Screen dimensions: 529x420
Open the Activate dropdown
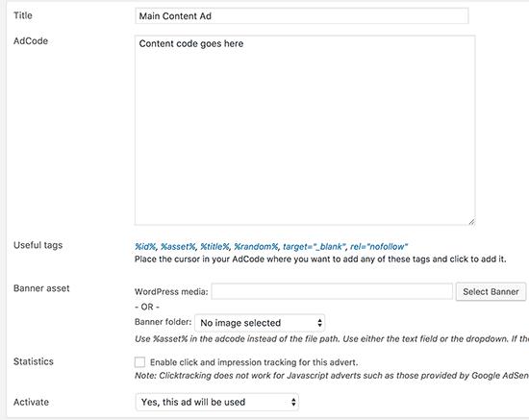click(217, 402)
